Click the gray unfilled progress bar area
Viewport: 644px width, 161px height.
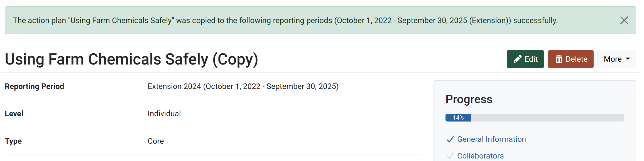547,118
